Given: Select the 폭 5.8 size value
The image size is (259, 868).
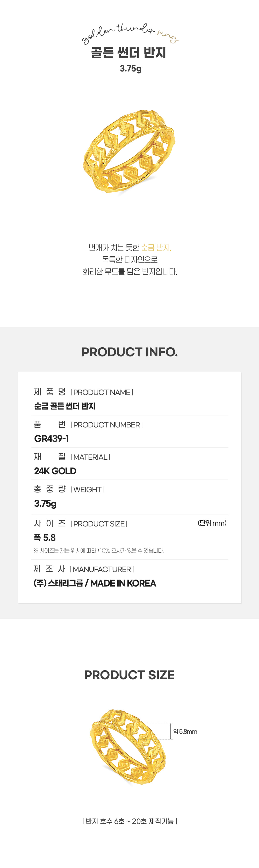Looking at the screenshot, I should [45, 538].
